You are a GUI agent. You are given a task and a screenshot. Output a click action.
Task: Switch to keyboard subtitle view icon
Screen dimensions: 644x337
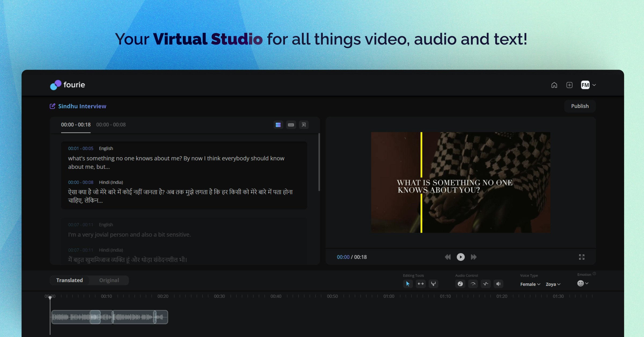[291, 125]
